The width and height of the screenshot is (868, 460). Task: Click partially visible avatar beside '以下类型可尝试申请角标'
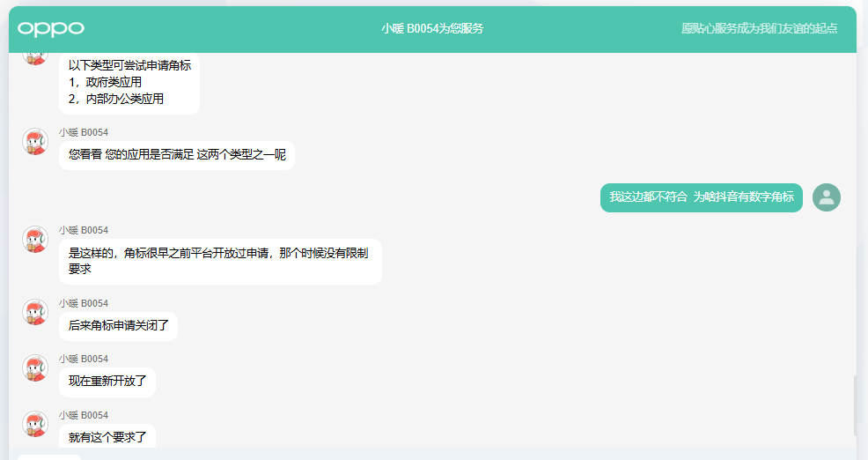(x=35, y=57)
